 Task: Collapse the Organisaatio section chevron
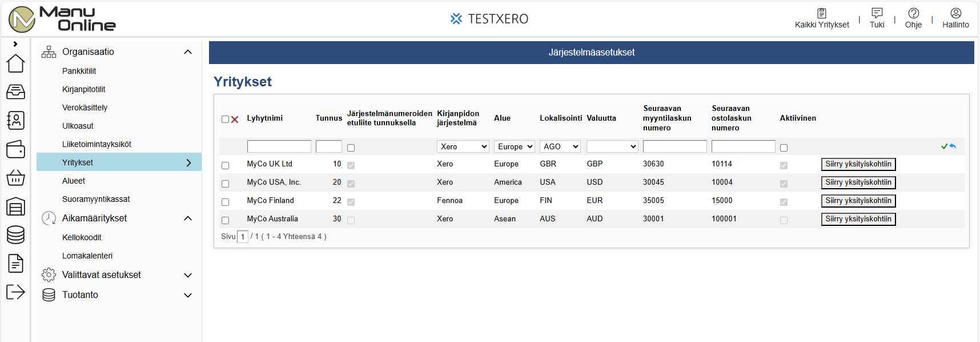pos(188,52)
